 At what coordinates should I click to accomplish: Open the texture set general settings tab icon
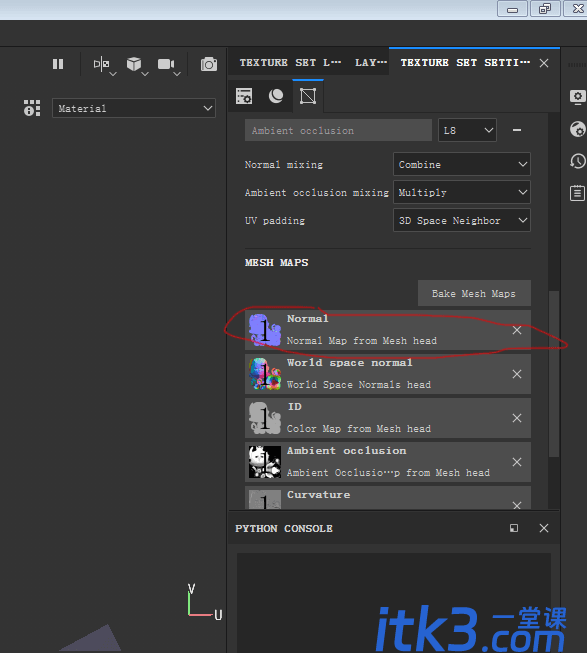[x=244, y=96]
